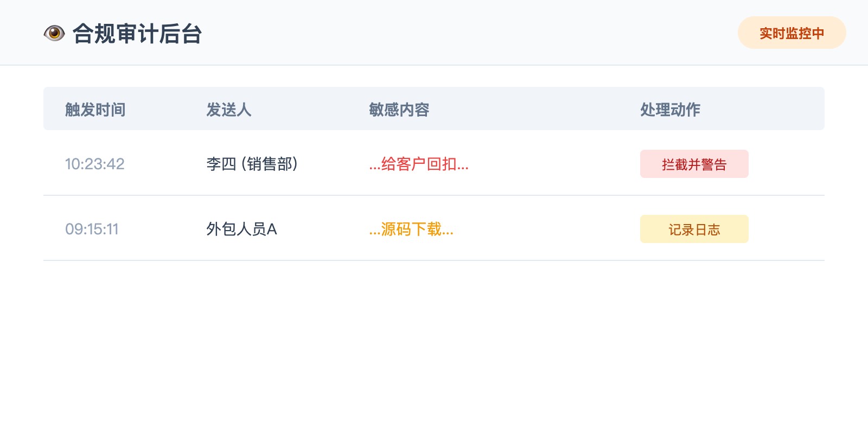The image size is (868, 434).
Task: Click the 拦截并警告 action tag
Action: coord(694,164)
